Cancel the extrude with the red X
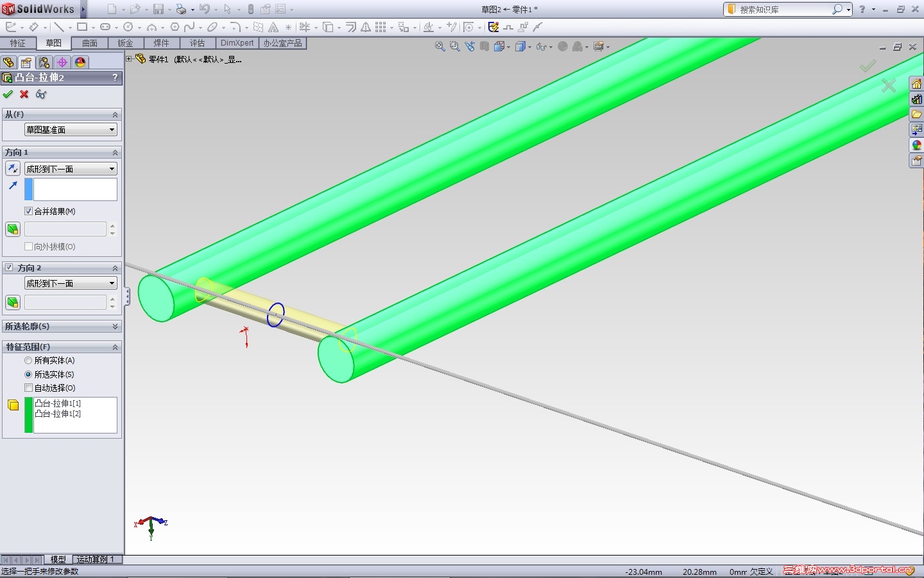 pos(24,94)
